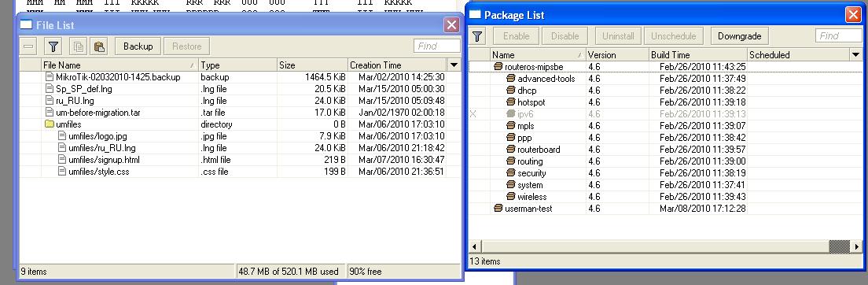Click the routerboard package icon
The height and width of the screenshot is (285, 868).
pyautogui.click(x=511, y=149)
